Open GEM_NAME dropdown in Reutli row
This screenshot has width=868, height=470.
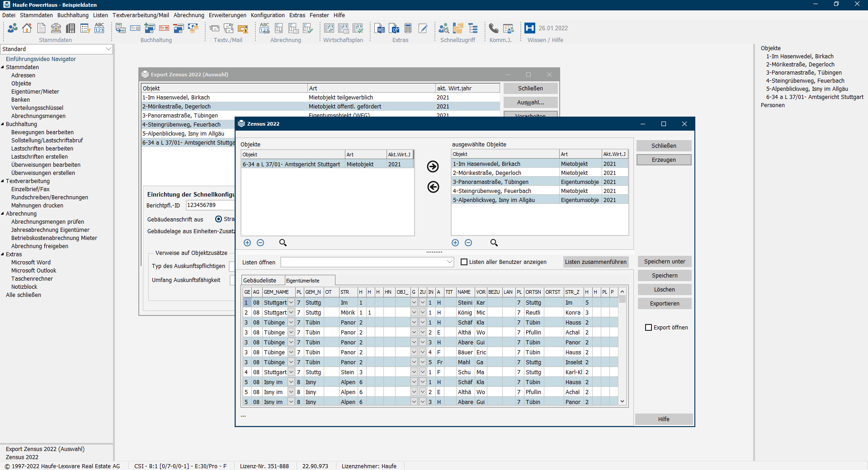(x=291, y=312)
